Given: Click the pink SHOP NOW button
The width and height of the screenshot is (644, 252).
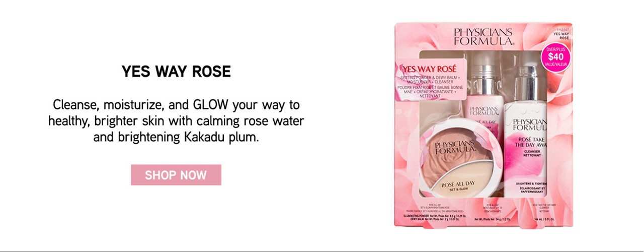Looking at the screenshot, I should (x=176, y=175).
